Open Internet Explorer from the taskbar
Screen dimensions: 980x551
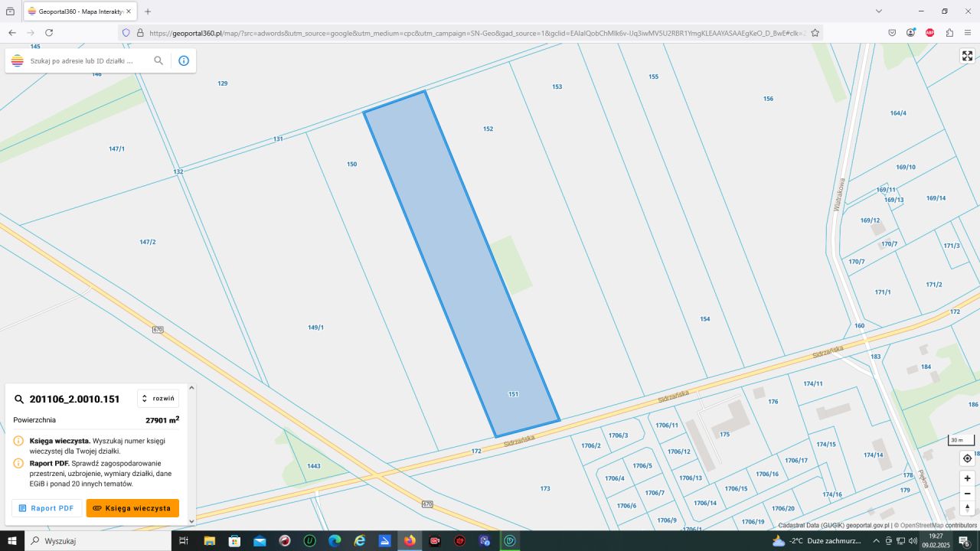(x=360, y=541)
